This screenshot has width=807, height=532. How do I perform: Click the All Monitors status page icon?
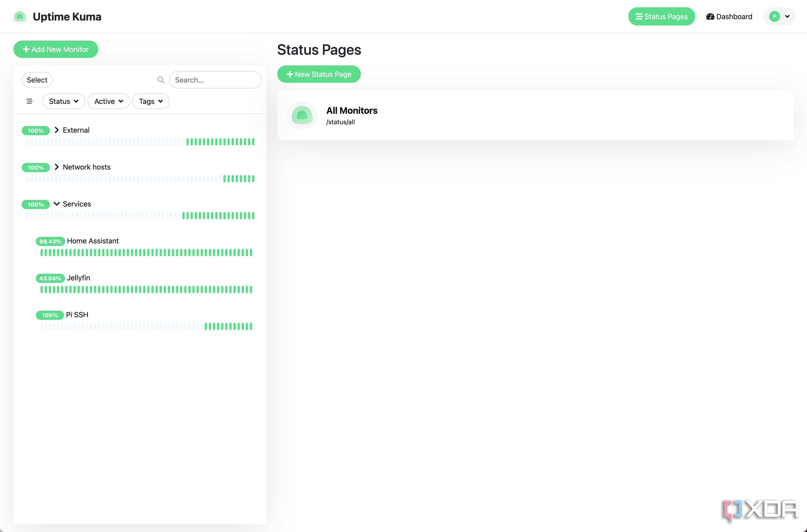point(302,115)
